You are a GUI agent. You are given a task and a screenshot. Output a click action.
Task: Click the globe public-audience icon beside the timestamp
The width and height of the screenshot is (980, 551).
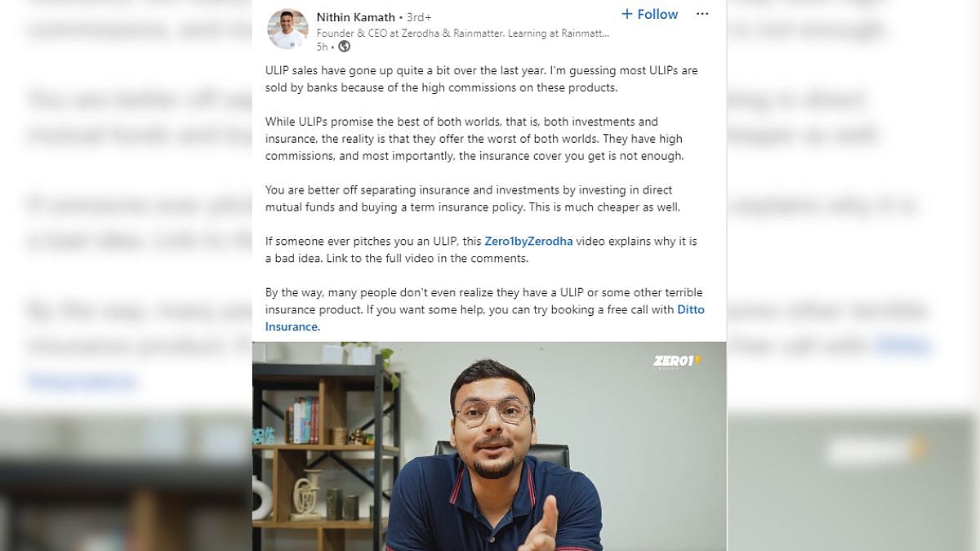343,47
